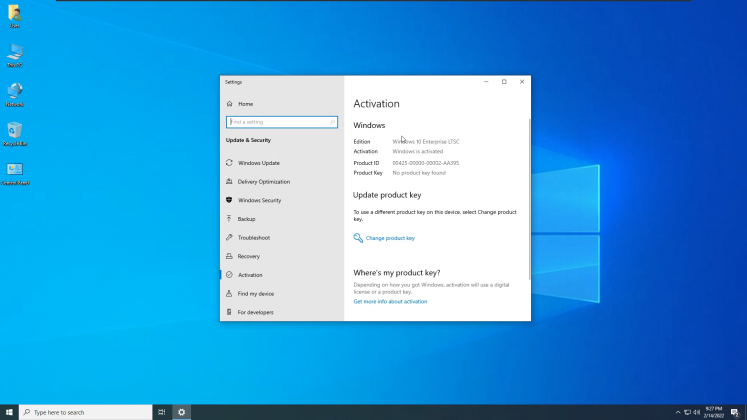Click the Product ID value 00425-00000-00002-AA395
The height and width of the screenshot is (420, 747).
425,163
